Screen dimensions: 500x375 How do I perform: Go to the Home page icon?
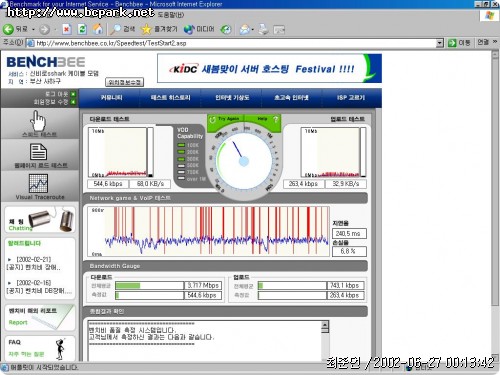98,29
